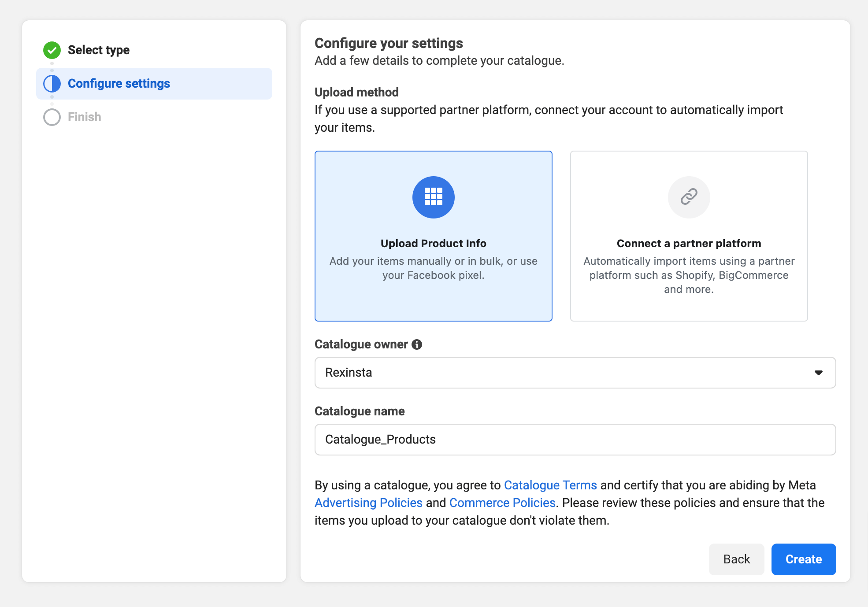868x607 pixels.
Task: Click the blue grid Upload Product Info icon
Action: (x=433, y=197)
